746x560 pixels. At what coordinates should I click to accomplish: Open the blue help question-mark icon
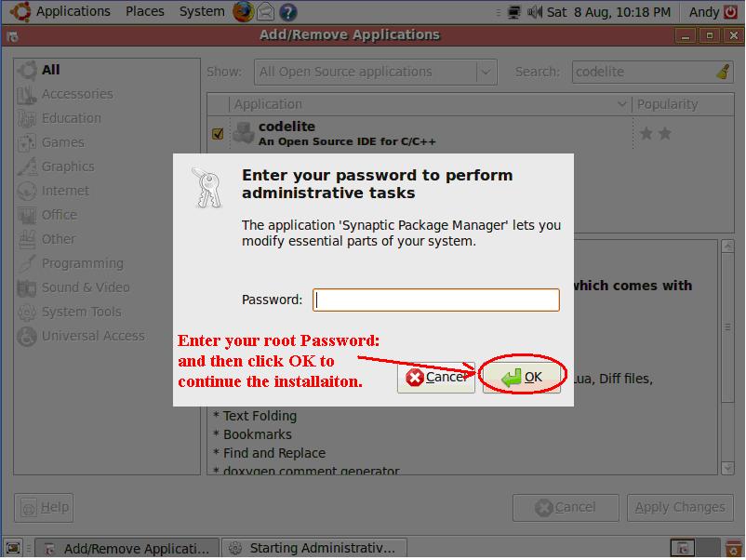pyautogui.click(x=287, y=12)
